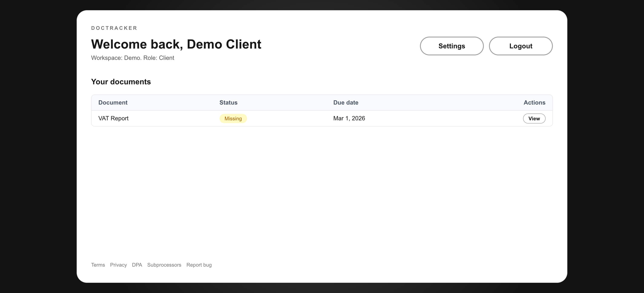Open the Privacy policy
644x293 pixels.
click(118, 265)
